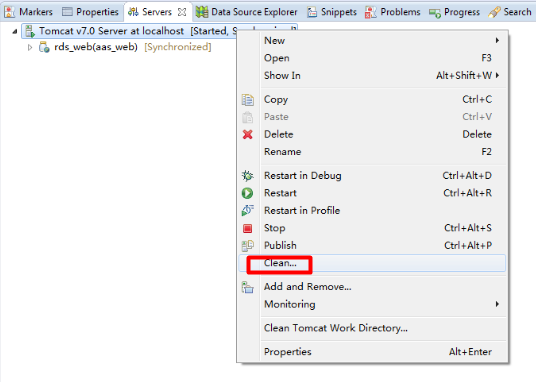Choose Show In menu entry
This screenshot has height=382, width=536.
372,75
